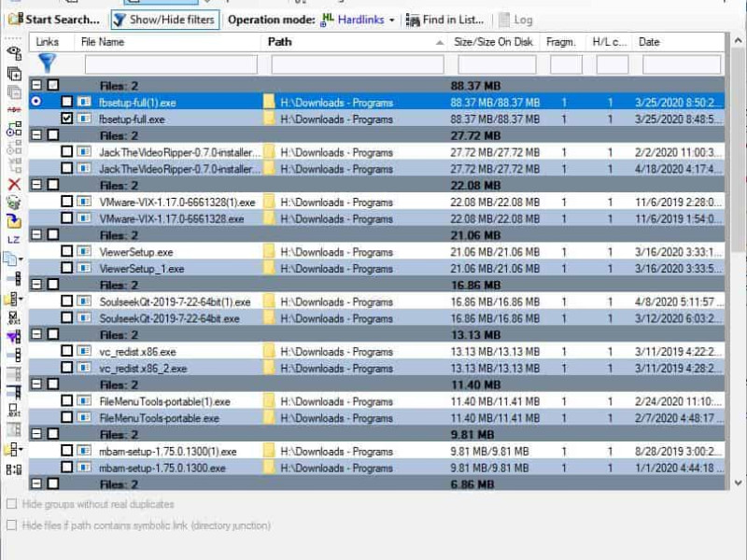Screen dimensions: 747x560
Task: Click the Start Search button
Action: point(54,20)
